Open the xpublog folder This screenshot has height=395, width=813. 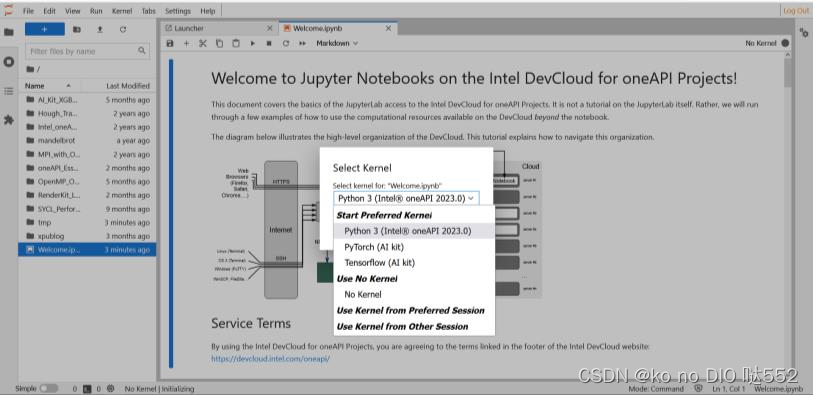tap(87, 236)
